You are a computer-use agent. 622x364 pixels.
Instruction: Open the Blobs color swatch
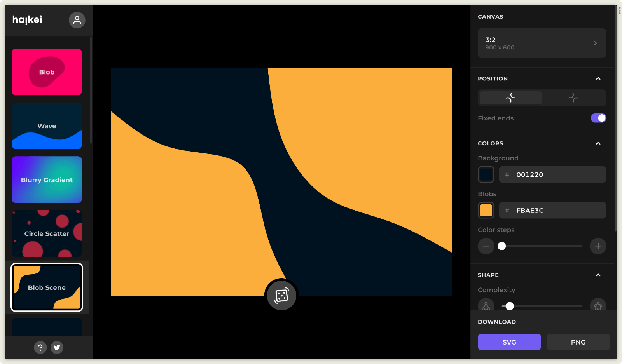tap(486, 210)
